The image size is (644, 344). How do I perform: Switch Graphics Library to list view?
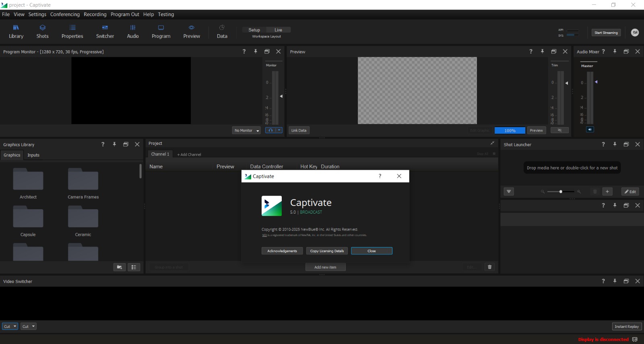pyautogui.click(x=134, y=267)
